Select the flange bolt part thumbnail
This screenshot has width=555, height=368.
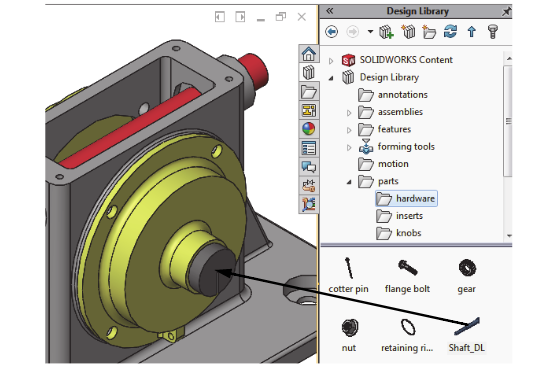(407, 268)
